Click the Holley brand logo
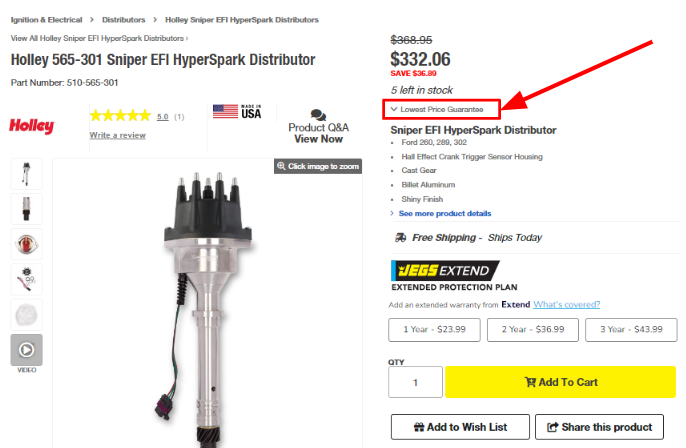686x448 pixels. pyautogui.click(x=32, y=126)
